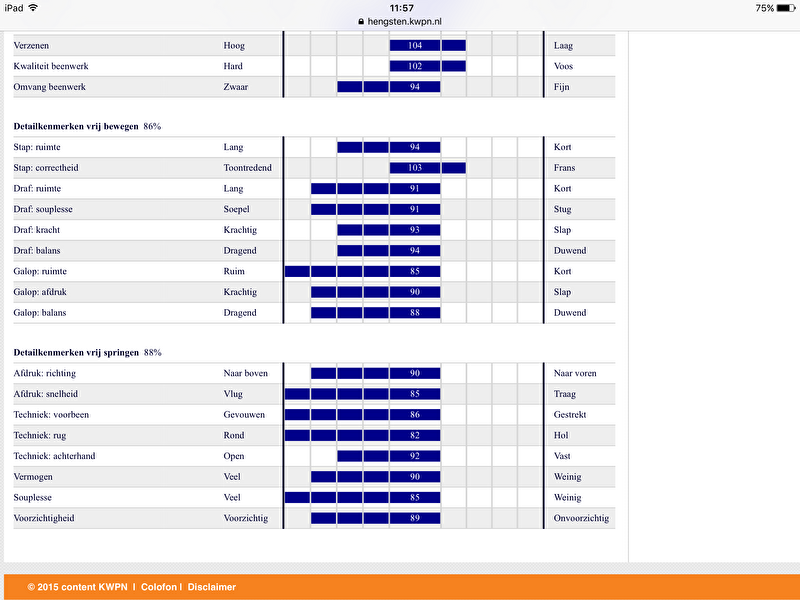800x600 pixels.
Task: Click the Verzenen bar showing 104
Action: pos(427,46)
